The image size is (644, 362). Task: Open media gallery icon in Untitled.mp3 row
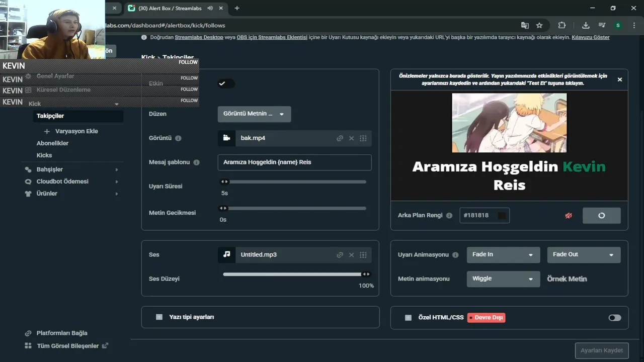click(363, 255)
